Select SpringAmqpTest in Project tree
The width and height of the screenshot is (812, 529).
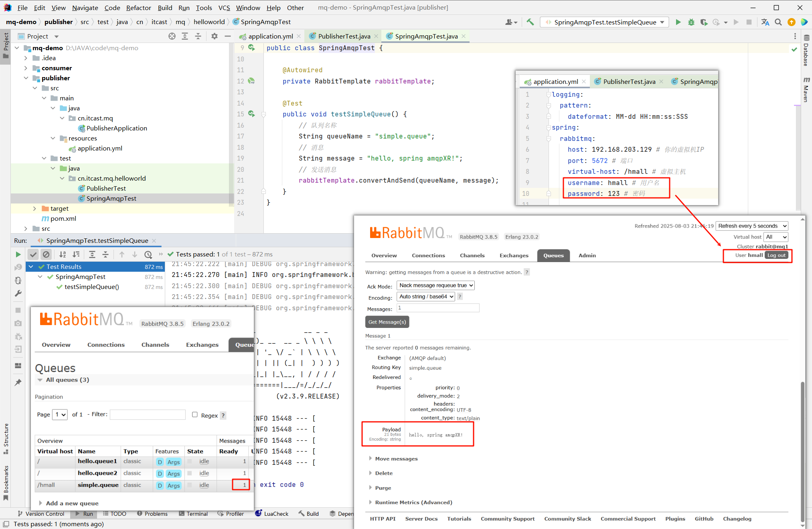coord(111,198)
